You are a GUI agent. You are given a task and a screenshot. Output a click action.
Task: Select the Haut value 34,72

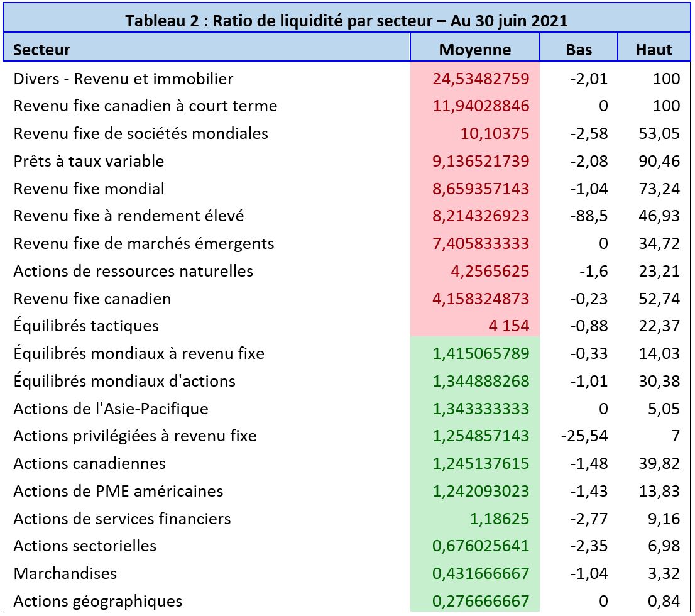tap(659, 243)
